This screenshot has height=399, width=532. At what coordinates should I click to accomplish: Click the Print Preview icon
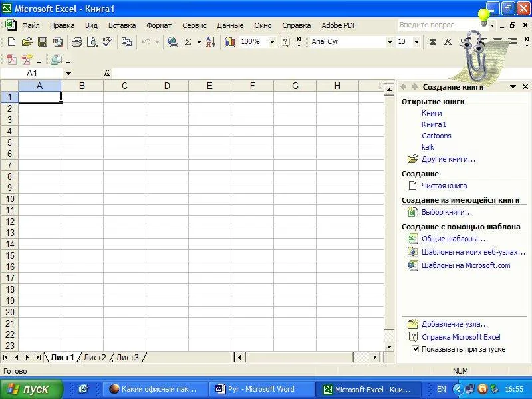92,42
